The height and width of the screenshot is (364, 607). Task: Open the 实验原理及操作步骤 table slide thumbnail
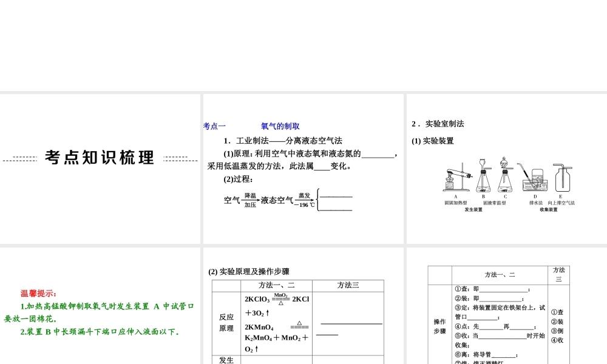[x=303, y=306]
